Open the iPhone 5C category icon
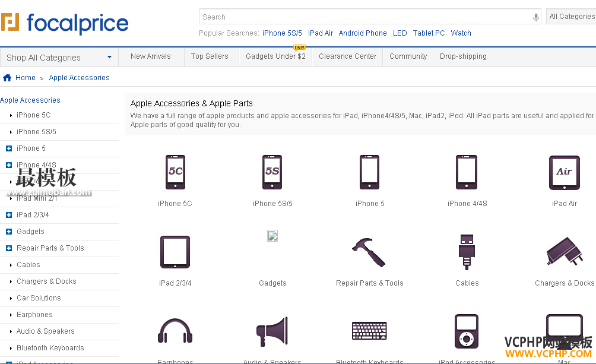Screen dimensions: 596x364 click(175, 172)
